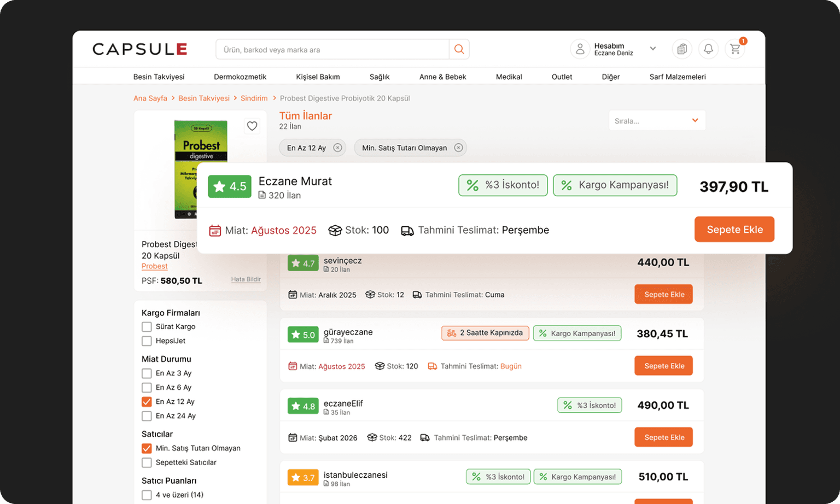Open the Dermokozmetik menu item
The width and height of the screenshot is (840, 504).
(x=240, y=77)
